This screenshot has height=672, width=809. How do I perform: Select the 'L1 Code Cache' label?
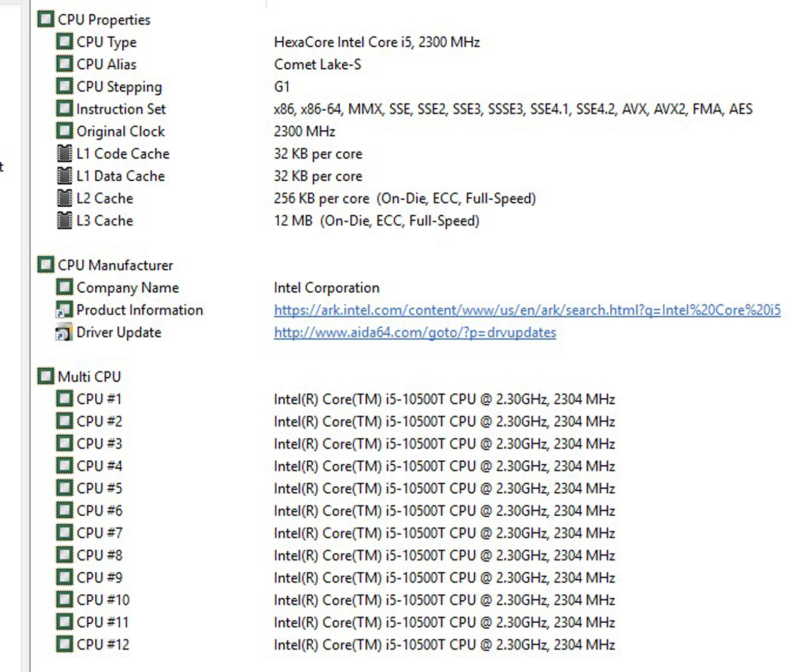(123, 154)
